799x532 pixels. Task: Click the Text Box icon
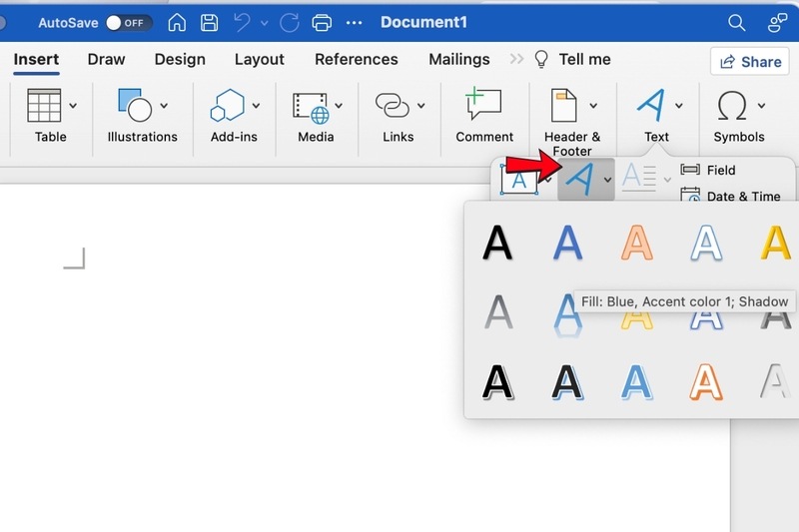[x=518, y=180]
